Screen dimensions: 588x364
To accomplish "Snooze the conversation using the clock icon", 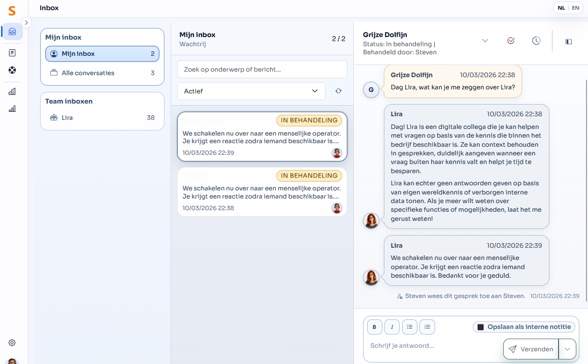I will (x=536, y=41).
